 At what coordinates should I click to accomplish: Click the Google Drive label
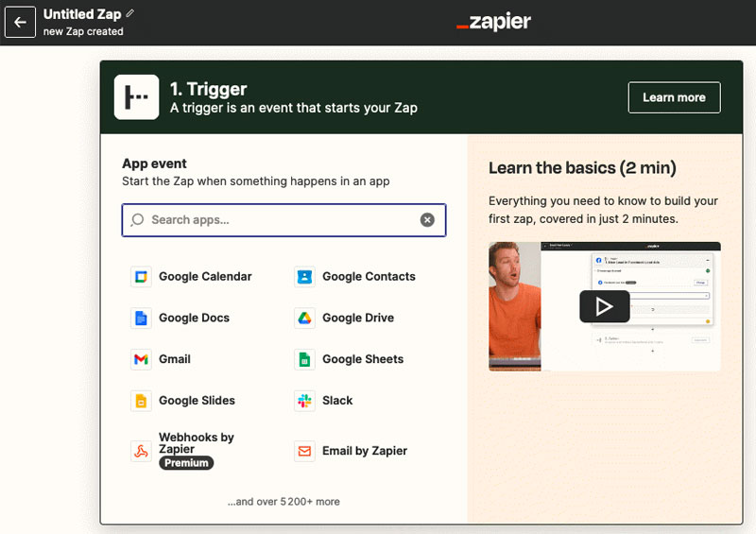(358, 318)
